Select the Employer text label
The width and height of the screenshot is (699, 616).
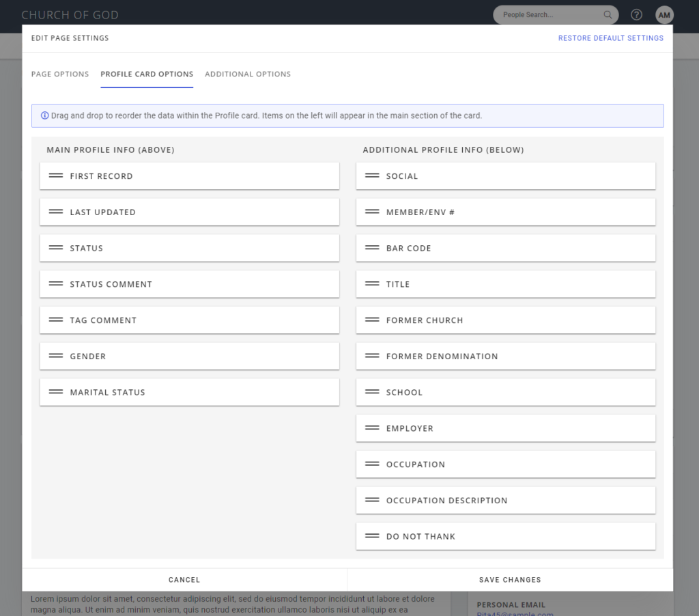tap(410, 428)
